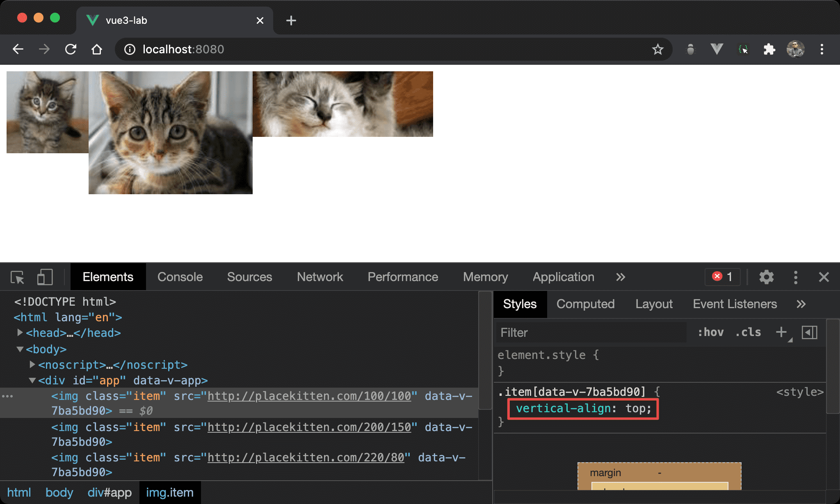The height and width of the screenshot is (504, 840).
Task: Toggle the :hov element state panel
Action: (x=711, y=332)
